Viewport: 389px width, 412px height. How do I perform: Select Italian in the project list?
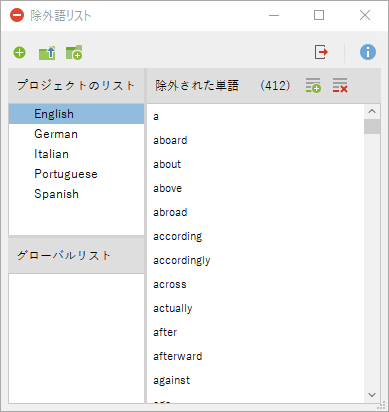[x=76, y=154]
